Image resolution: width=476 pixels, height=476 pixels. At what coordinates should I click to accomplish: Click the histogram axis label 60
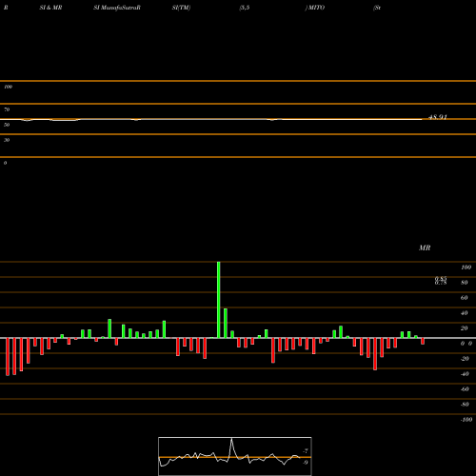pyautogui.click(x=465, y=298)
